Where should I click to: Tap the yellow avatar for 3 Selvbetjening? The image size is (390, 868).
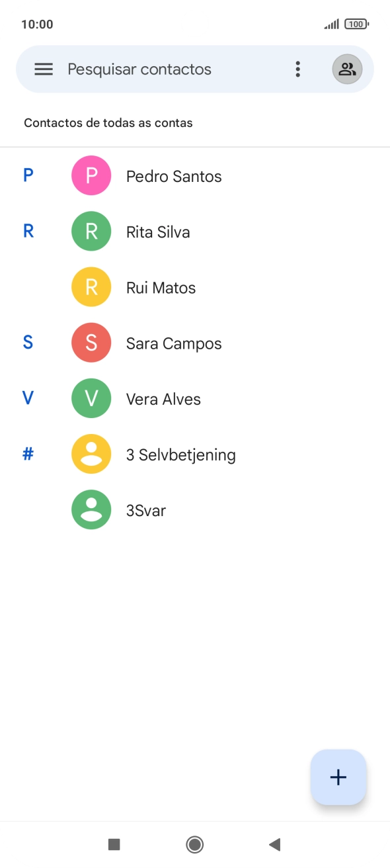91,453
